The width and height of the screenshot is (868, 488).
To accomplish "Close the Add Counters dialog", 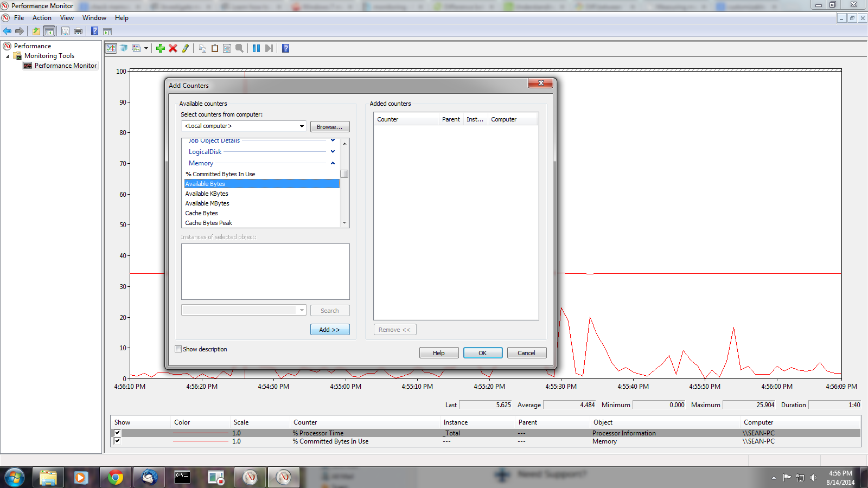I will [540, 83].
